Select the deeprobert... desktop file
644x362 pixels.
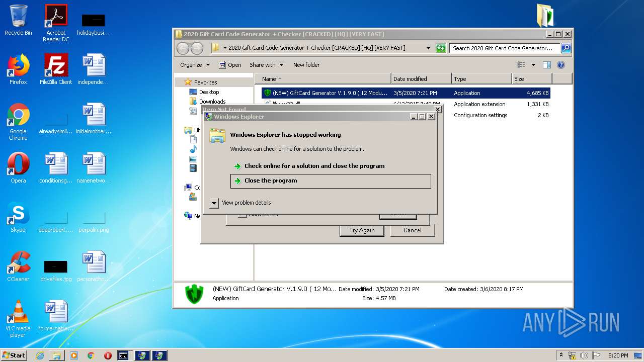click(x=56, y=221)
